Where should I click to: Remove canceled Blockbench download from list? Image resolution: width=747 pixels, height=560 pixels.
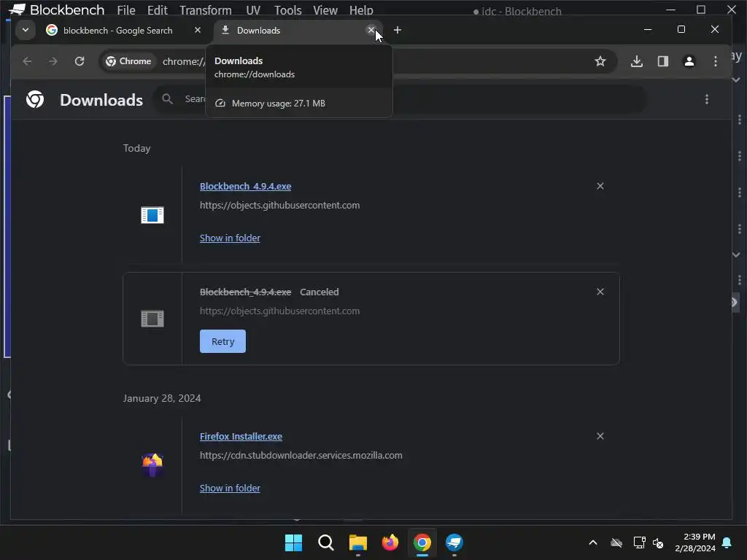[x=600, y=292]
